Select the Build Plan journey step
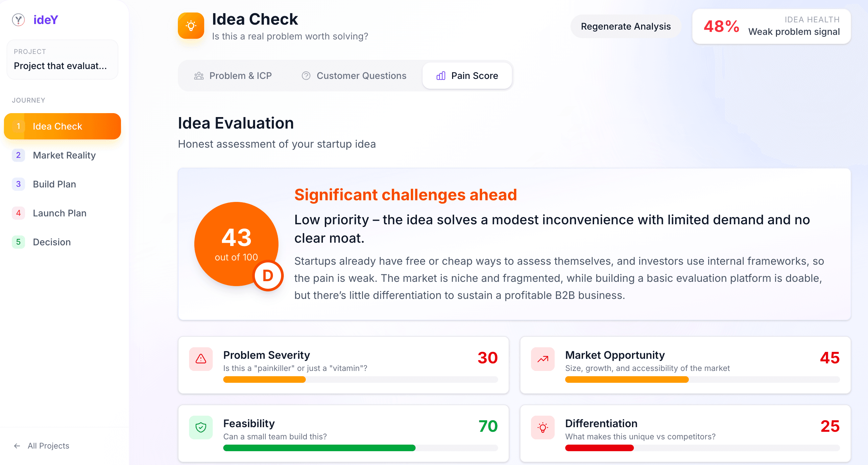Screen dimensions: 868x465 coord(54,184)
